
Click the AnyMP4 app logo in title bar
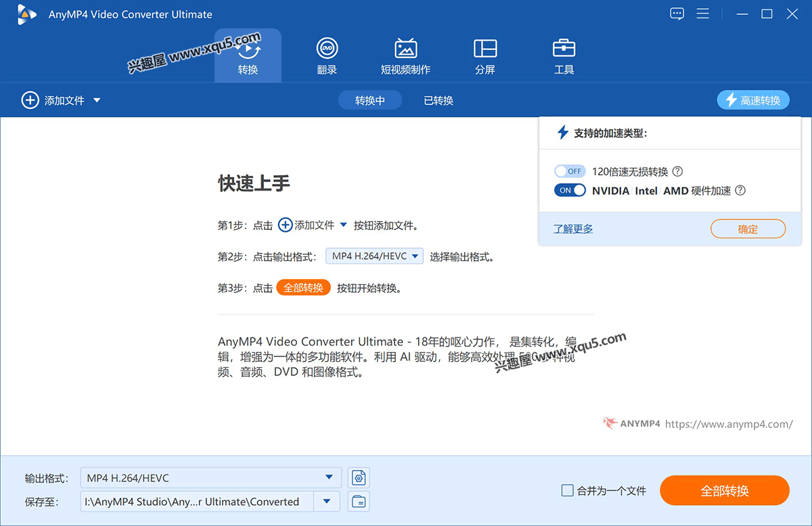[27, 14]
